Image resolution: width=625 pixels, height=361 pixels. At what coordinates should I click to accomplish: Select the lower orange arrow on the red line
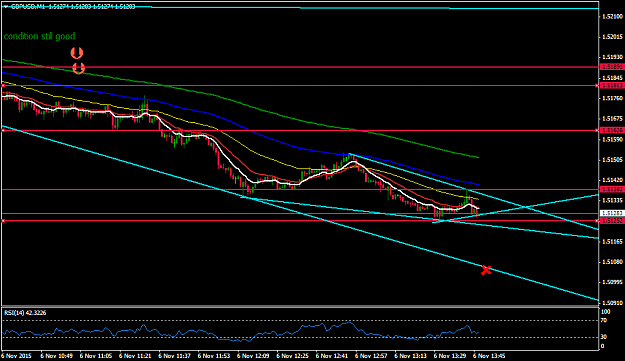(79, 68)
